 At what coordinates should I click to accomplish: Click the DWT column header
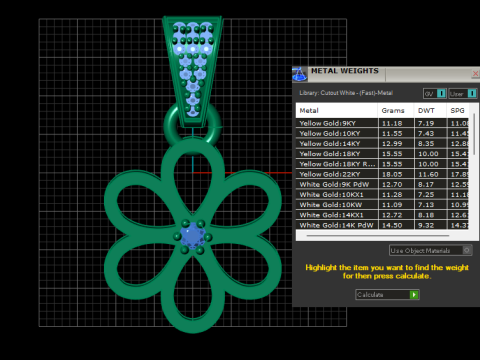430,110
